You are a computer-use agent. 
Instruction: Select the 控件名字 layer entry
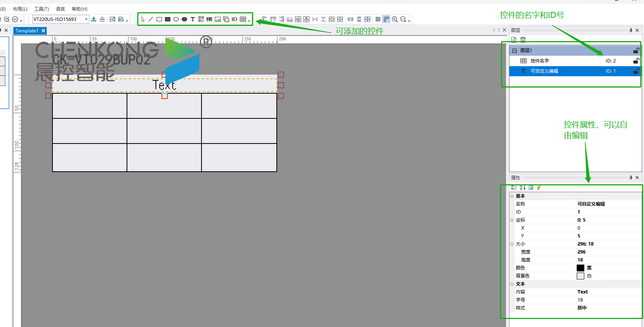coord(539,61)
